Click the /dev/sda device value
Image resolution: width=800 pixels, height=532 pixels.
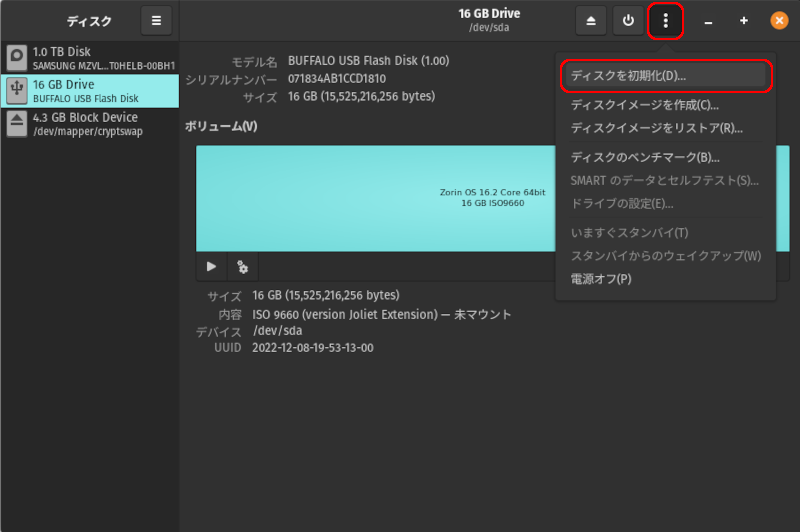click(x=278, y=331)
